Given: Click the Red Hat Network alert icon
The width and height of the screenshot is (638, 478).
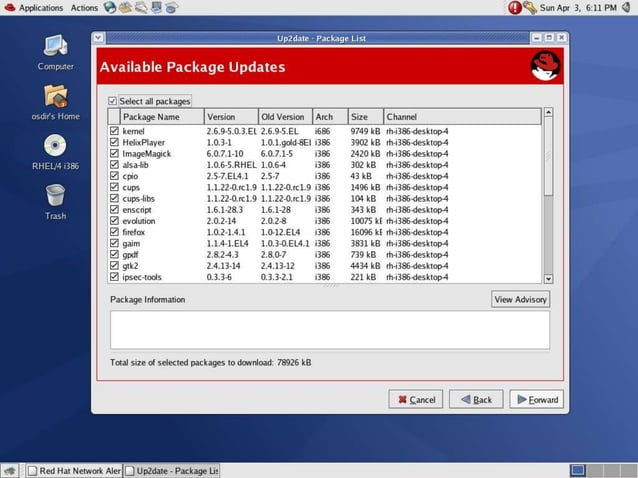Looking at the screenshot, I should [515, 7].
